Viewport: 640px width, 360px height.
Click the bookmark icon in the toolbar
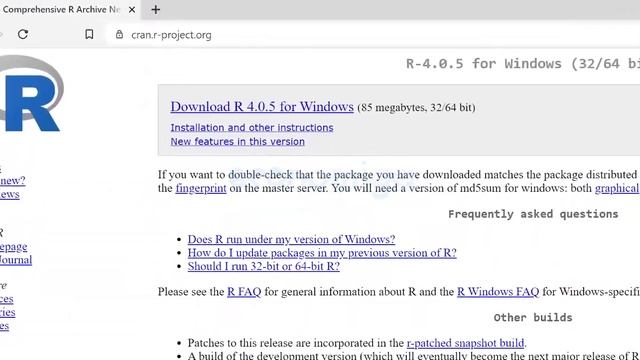point(89,34)
